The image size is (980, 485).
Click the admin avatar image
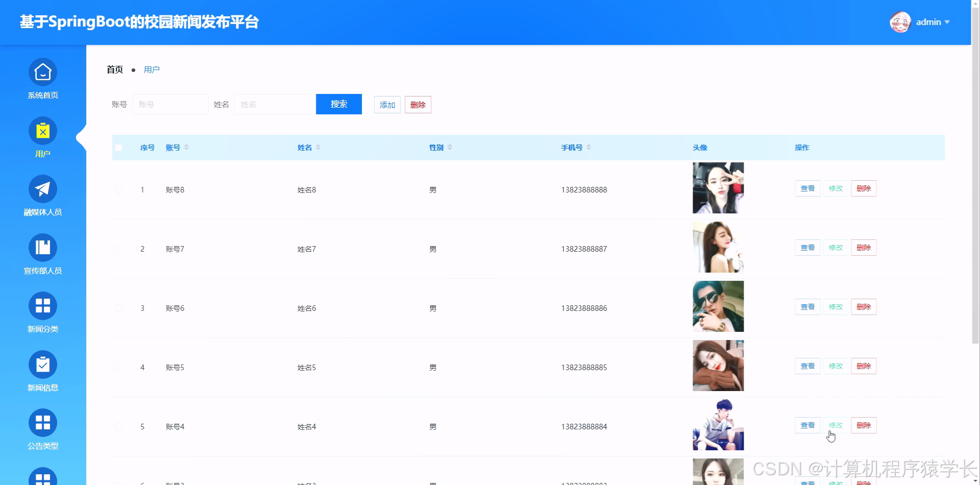click(x=900, y=22)
